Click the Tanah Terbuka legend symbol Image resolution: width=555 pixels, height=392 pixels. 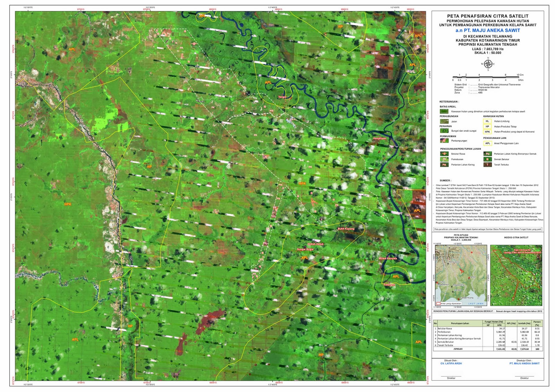(x=488, y=165)
